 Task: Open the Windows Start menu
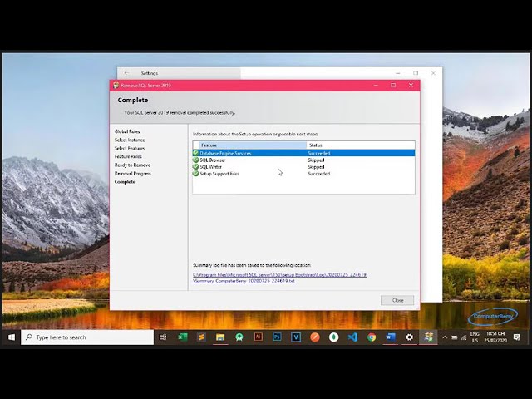pos(11,337)
